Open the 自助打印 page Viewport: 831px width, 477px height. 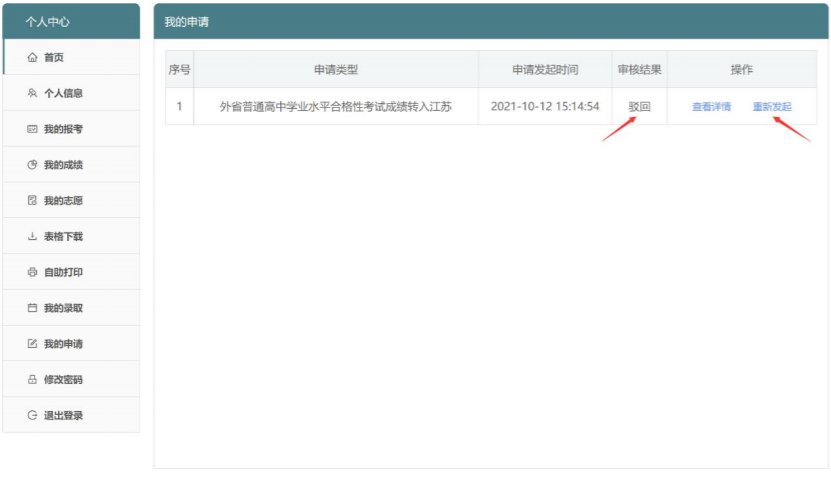pyautogui.click(x=72, y=272)
